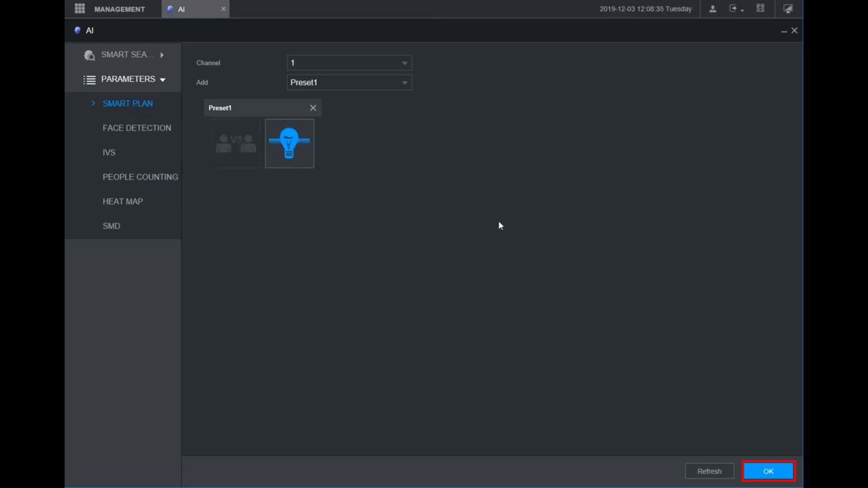Click the QR code icon

click(x=760, y=9)
